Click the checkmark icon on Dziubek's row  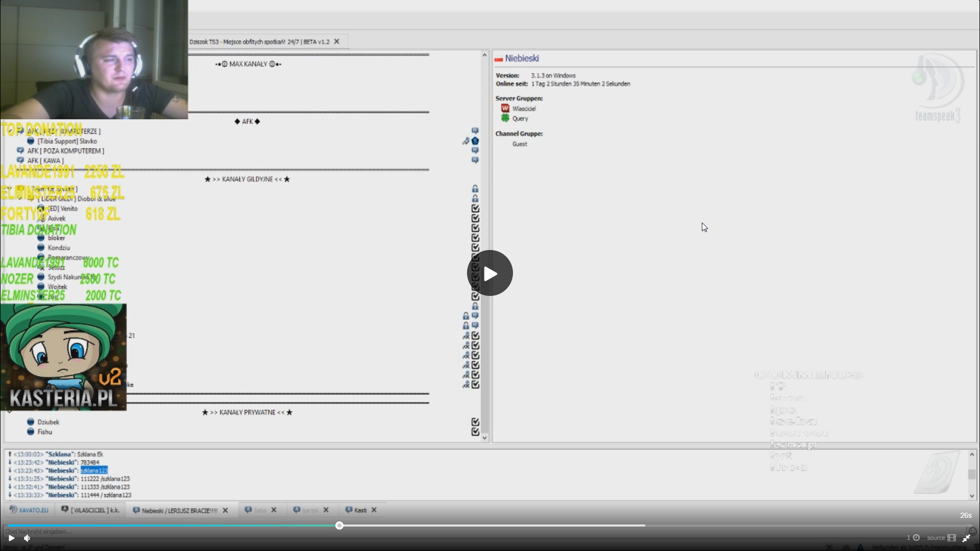pos(475,422)
